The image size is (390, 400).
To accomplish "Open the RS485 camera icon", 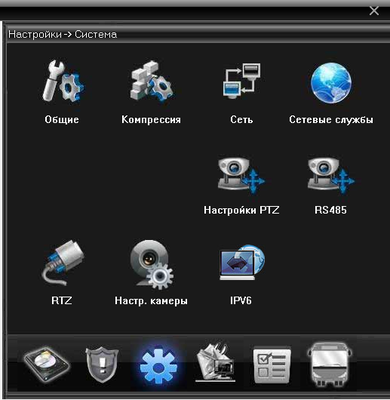I will coord(331,175).
